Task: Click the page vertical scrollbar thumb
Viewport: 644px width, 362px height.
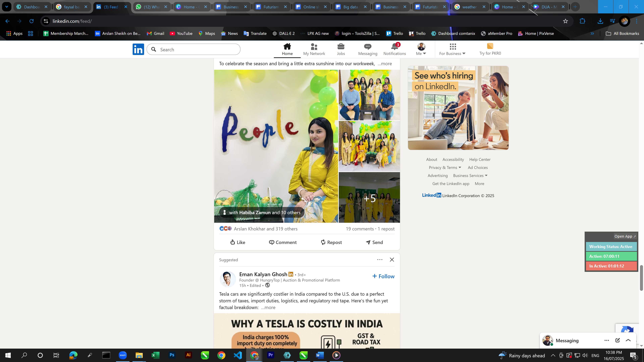Action: (x=641, y=278)
